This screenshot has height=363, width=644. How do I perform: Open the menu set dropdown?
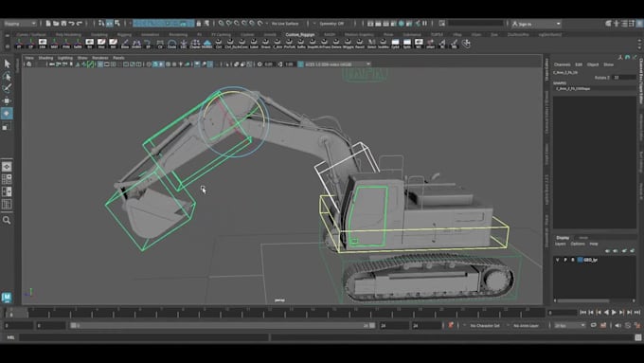pos(20,24)
